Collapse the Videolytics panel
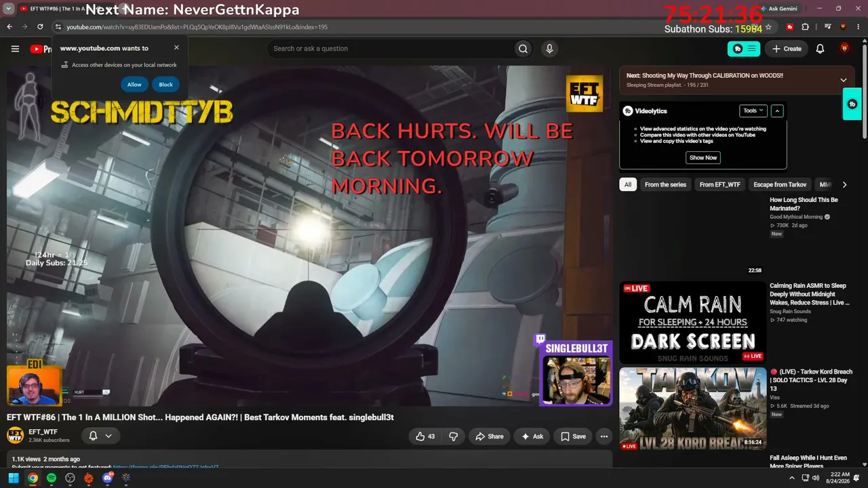868x488 pixels. (x=777, y=110)
